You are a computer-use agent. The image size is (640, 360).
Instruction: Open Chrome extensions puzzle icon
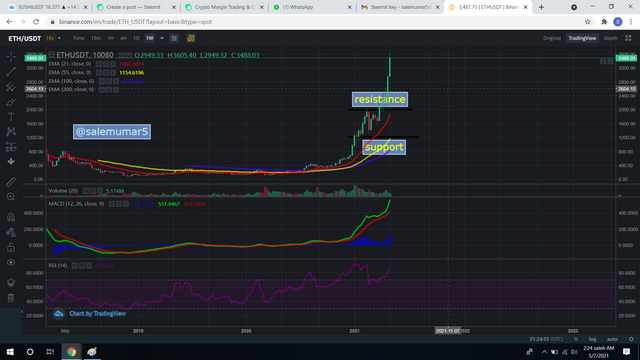[604, 22]
